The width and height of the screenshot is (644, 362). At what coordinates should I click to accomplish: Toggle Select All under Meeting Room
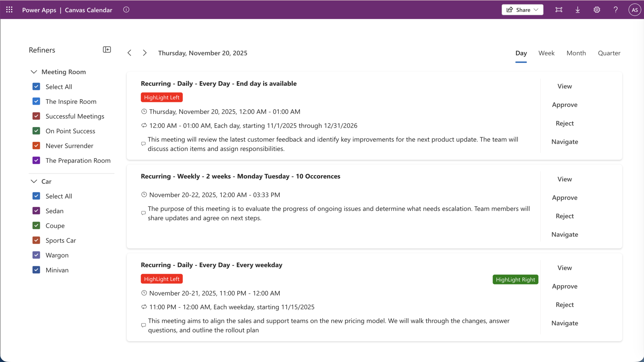point(36,87)
